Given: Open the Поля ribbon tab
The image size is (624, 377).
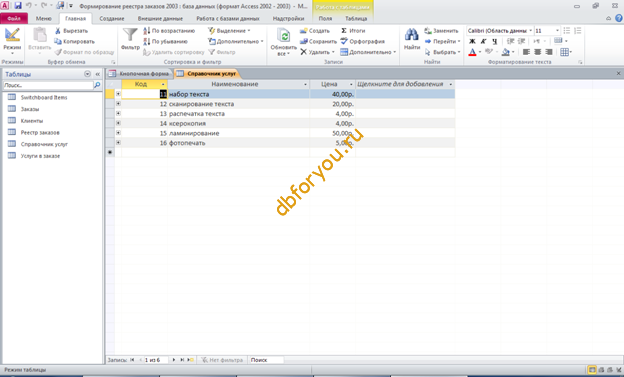Looking at the screenshot, I should click(325, 18).
